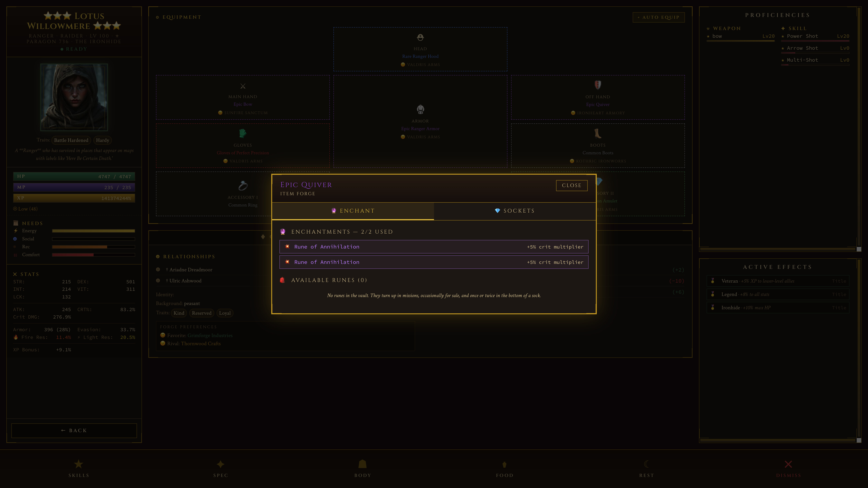Viewport: 868px width, 488px height.
Task: Click the Hardy trait tag
Action: point(102,141)
